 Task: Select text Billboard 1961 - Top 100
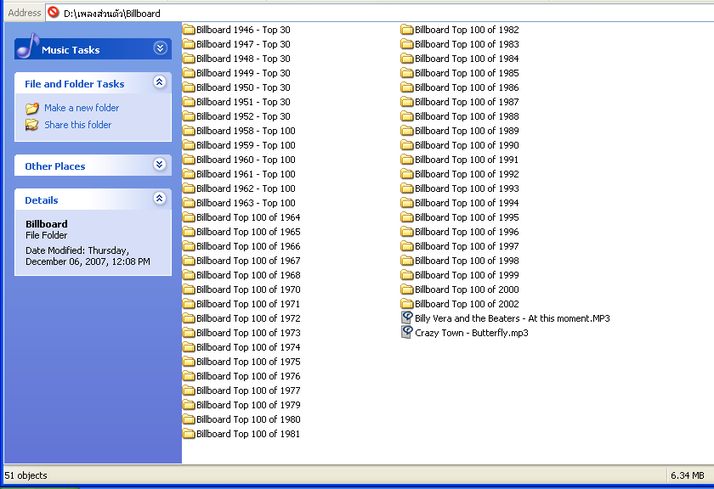point(246,174)
